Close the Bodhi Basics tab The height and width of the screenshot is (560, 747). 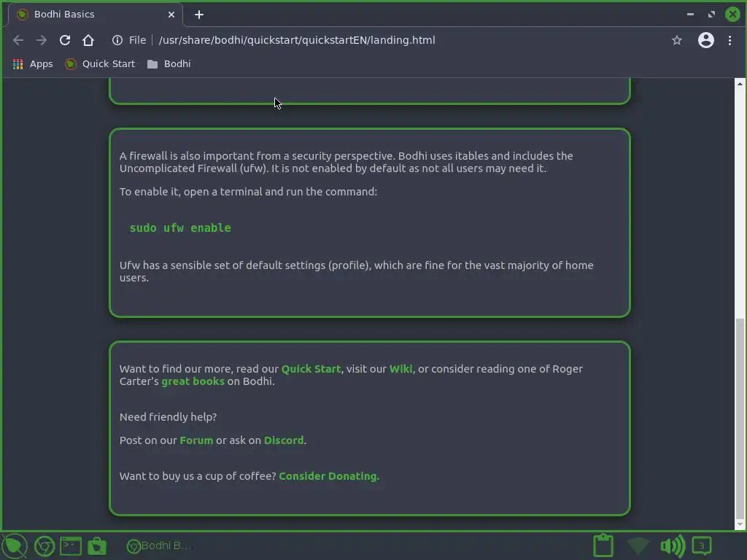(171, 15)
